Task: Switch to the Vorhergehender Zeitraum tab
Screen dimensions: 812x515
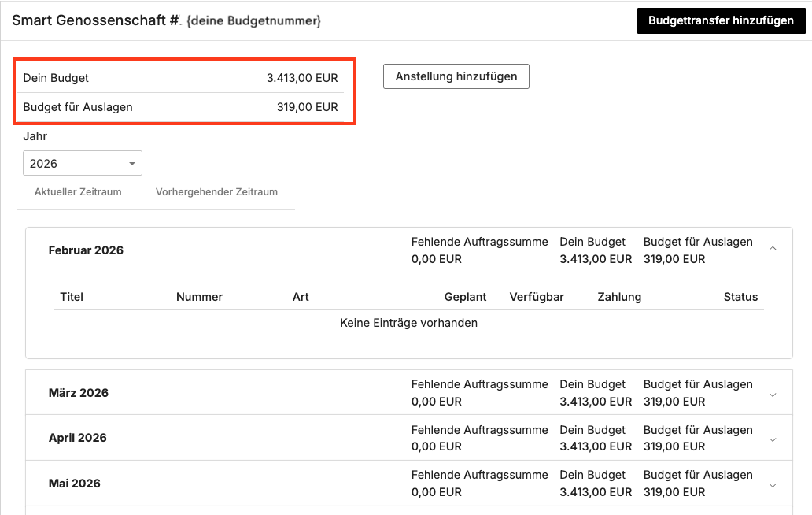Action: click(x=217, y=191)
